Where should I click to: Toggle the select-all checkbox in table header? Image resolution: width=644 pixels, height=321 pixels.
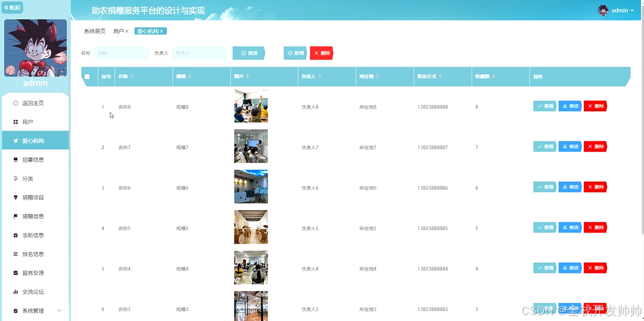87,77
